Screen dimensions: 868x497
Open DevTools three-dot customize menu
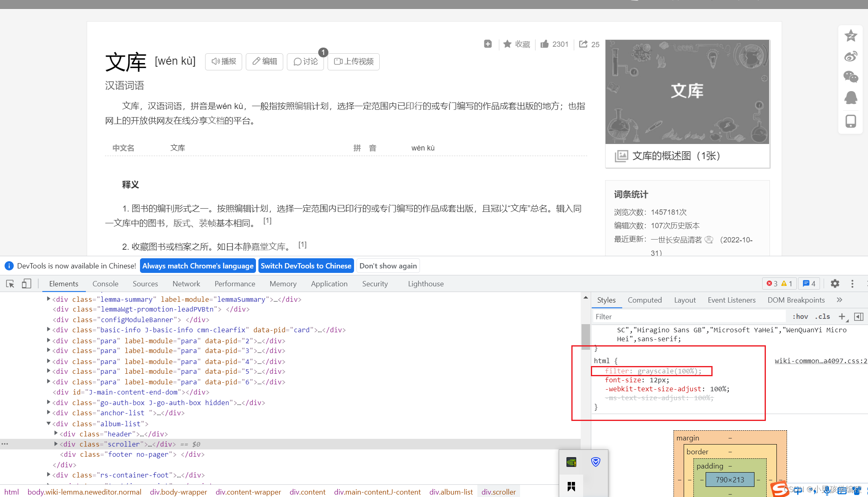[x=853, y=283]
